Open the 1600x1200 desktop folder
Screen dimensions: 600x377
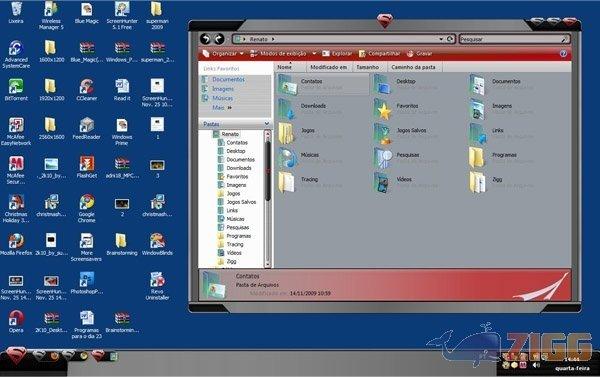pyautogui.click(x=51, y=51)
